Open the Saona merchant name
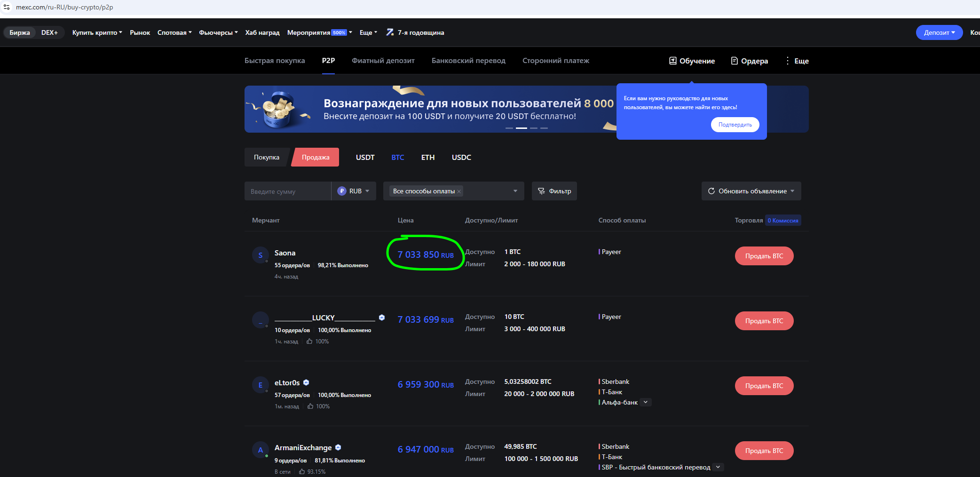980x477 pixels. [285, 253]
